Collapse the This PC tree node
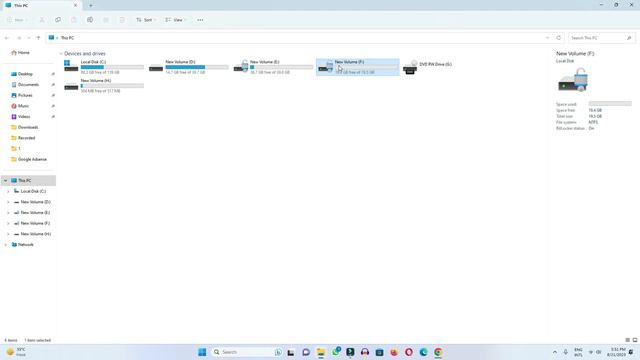Screen dimensions: 640x360 click(x=5, y=180)
